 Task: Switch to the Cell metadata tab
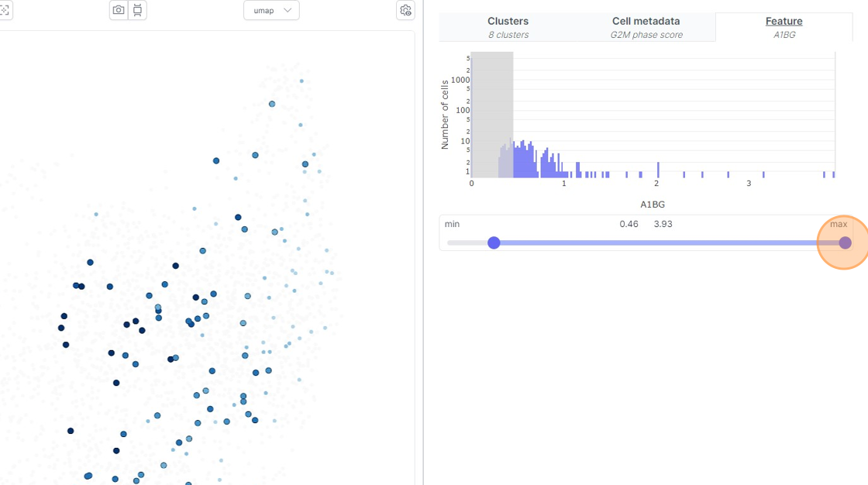[x=646, y=27]
